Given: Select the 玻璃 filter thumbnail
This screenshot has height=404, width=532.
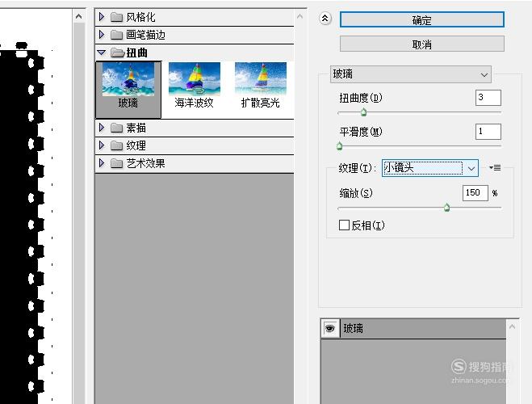Looking at the screenshot, I should click(x=128, y=90).
